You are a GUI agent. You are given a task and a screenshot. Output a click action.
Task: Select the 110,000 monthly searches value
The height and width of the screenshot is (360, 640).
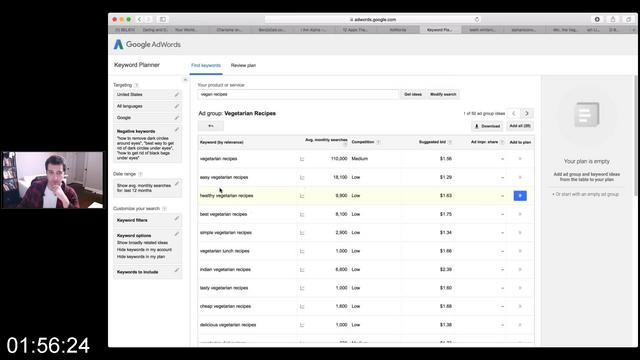[x=339, y=159]
